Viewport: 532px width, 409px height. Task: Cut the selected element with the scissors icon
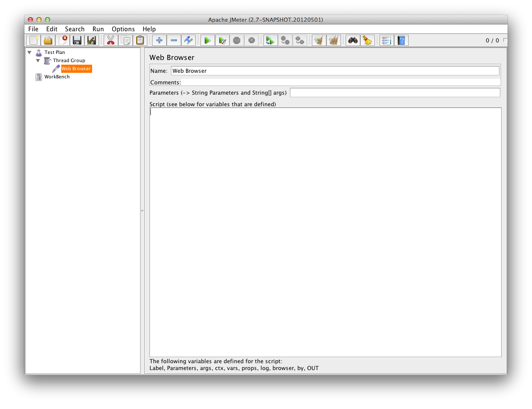[110, 40]
